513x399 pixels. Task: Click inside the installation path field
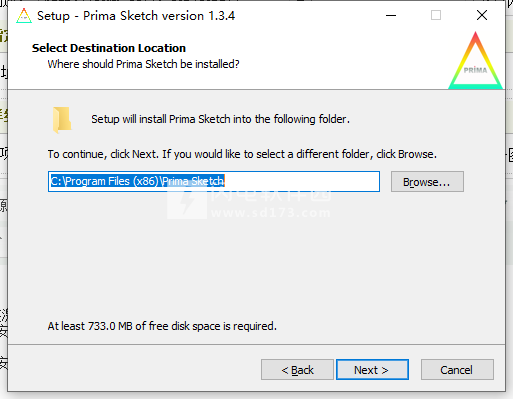[214, 182]
